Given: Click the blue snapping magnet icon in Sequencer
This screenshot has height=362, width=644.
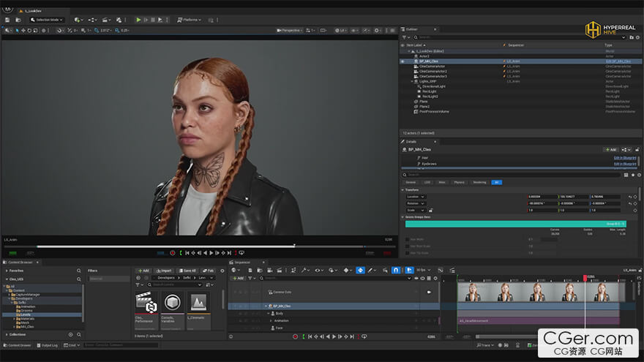Looking at the screenshot, I should point(396,270).
